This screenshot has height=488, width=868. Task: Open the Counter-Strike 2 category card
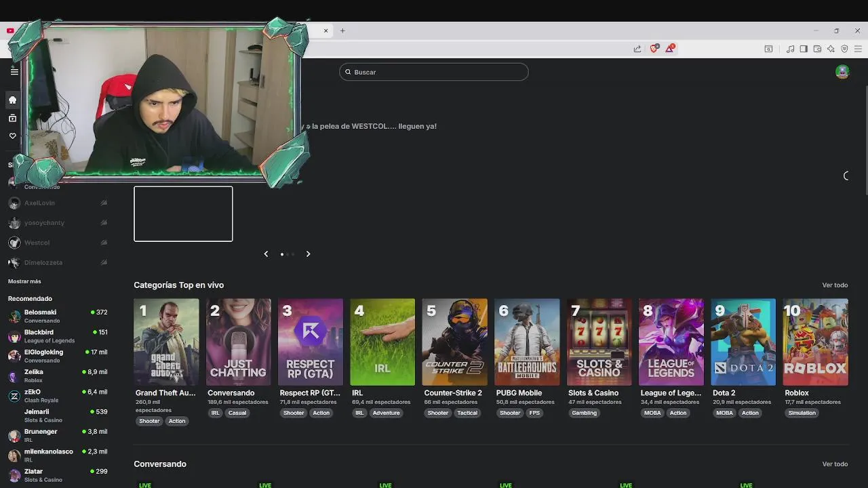coord(454,342)
